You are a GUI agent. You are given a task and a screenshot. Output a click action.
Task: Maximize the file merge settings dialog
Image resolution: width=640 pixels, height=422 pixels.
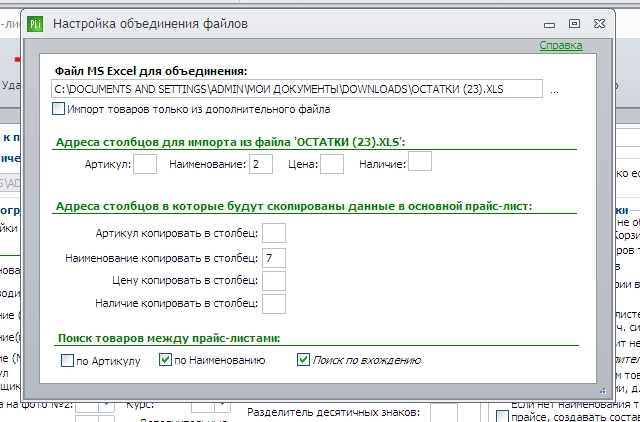(574, 24)
